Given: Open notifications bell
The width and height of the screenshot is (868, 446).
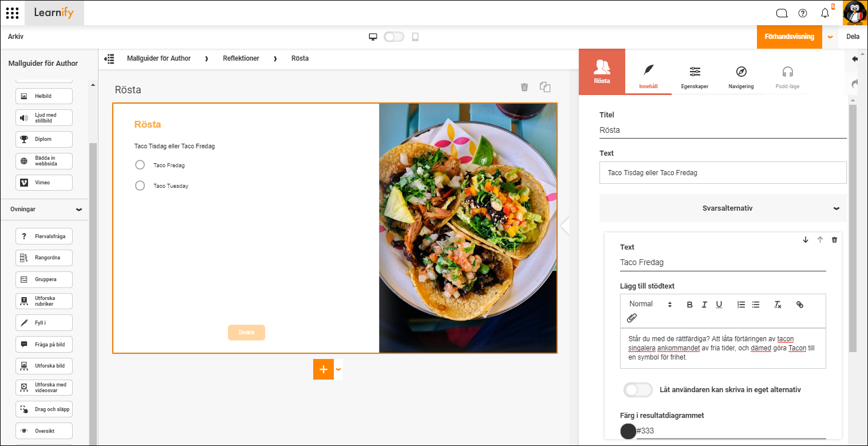Looking at the screenshot, I should [825, 13].
